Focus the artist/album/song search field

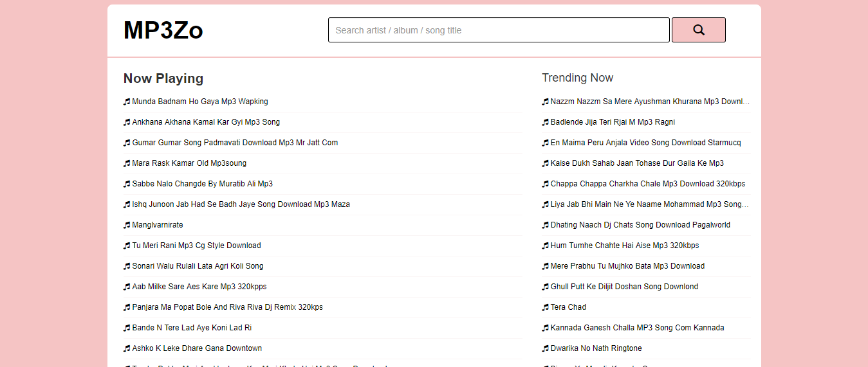[498, 30]
